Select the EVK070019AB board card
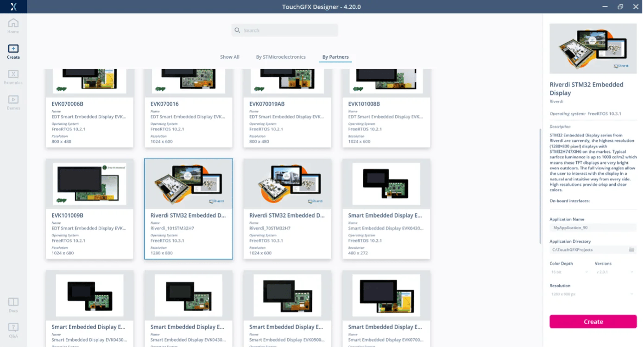The width and height of the screenshot is (644, 349). pyautogui.click(x=287, y=108)
